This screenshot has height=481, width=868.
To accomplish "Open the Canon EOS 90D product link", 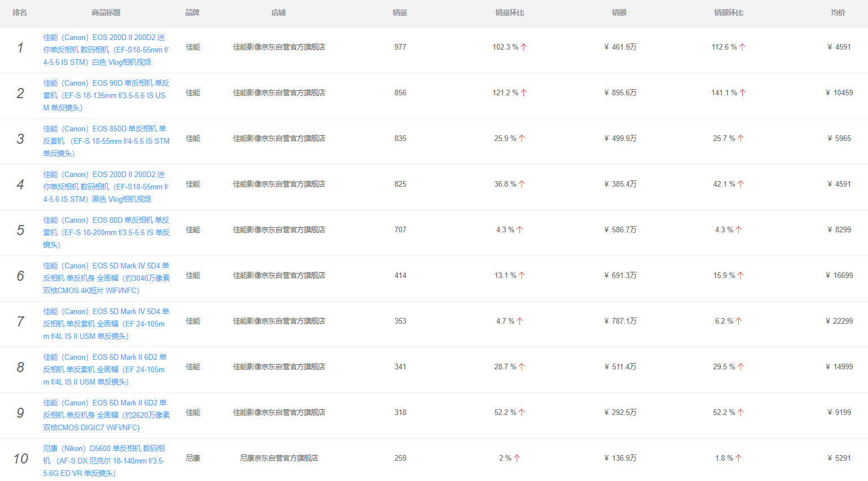I will [x=106, y=95].
